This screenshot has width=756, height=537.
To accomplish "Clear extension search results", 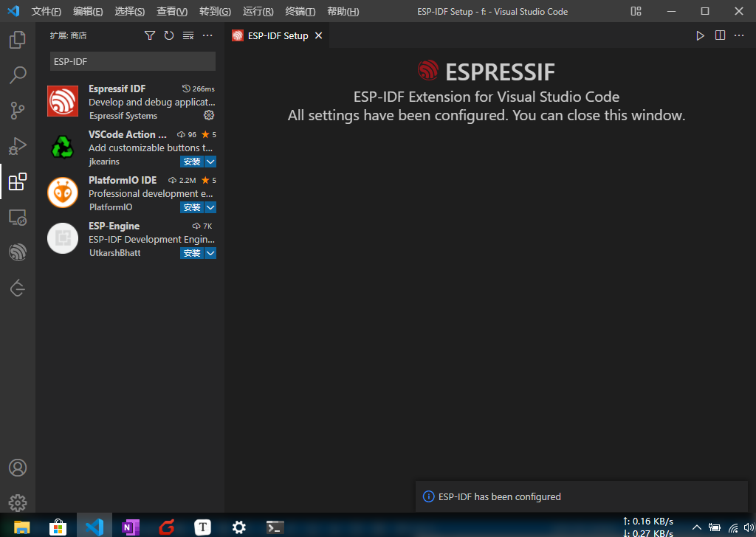I will 188,35.
